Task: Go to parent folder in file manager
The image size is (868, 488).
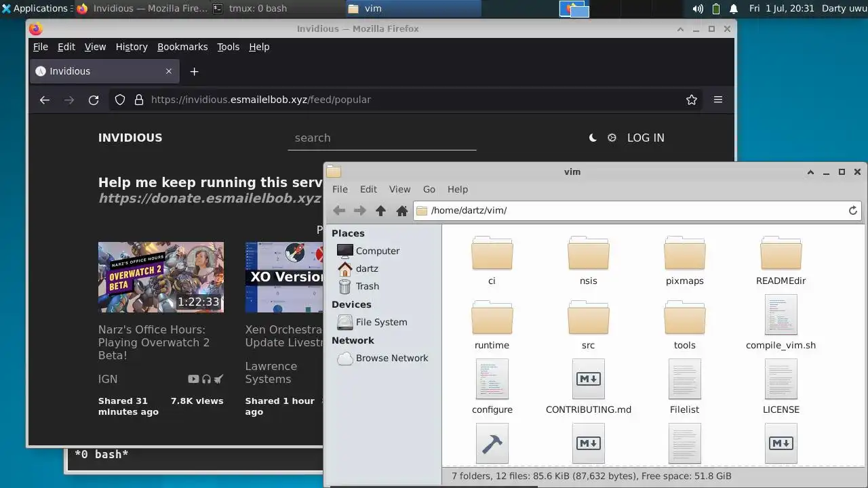Action: click(381, 211)
